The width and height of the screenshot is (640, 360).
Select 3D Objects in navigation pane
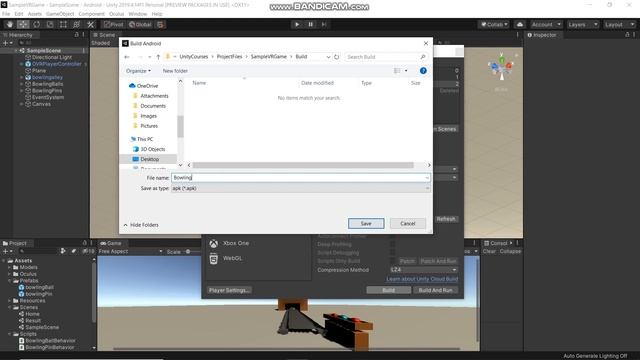149,149
